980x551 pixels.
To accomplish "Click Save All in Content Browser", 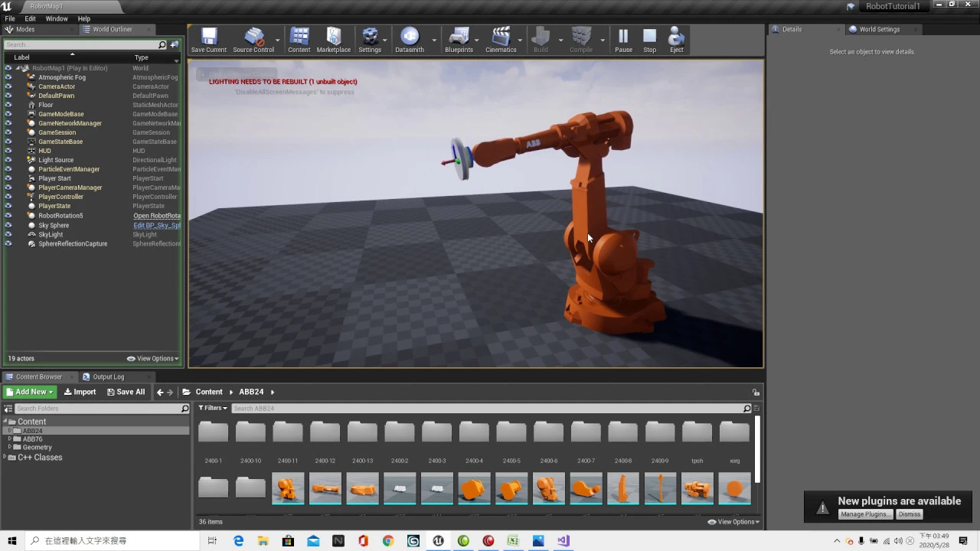I will pyautogui.click(x=126, y=392).
